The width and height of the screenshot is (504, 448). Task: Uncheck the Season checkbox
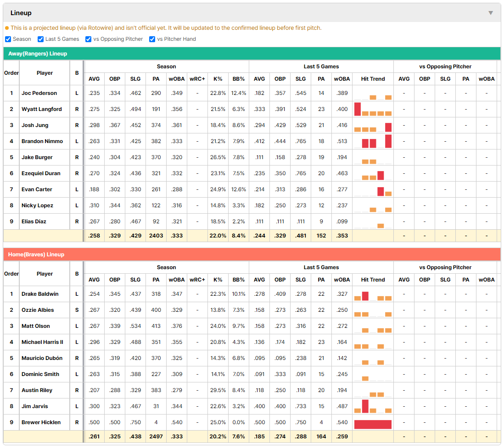click(8, 39)
